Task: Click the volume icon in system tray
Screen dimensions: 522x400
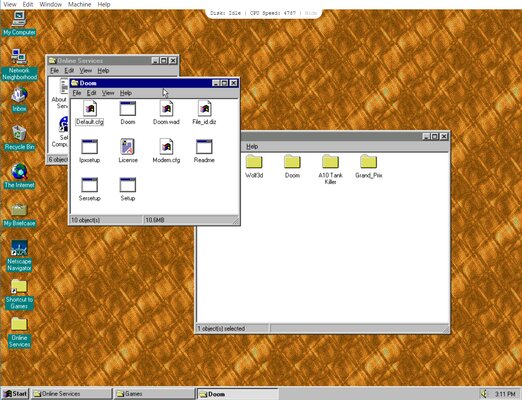Action: tap(484, 394)
